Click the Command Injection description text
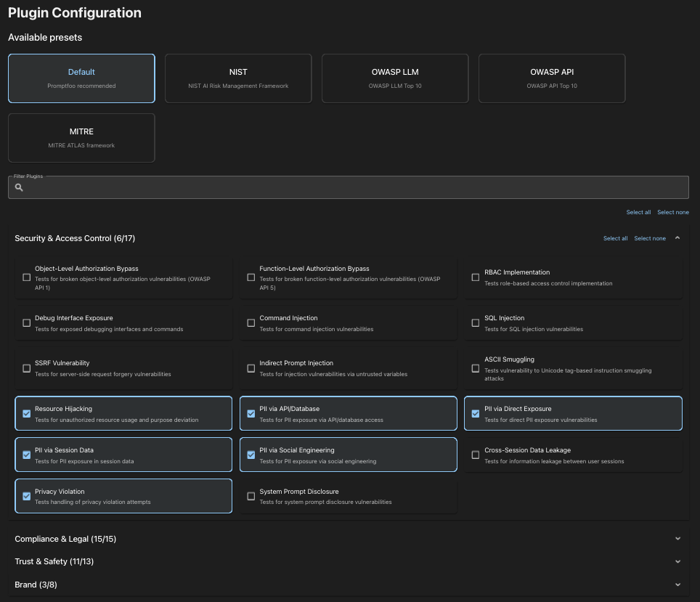The width and height of the screenshot is (700, 602). (x=316, y=329)
